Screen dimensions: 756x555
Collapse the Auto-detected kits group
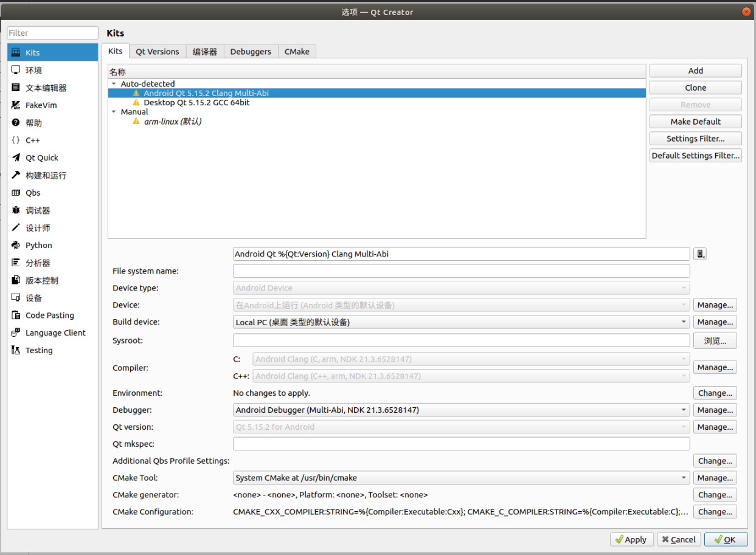click(x=113, y=83)
